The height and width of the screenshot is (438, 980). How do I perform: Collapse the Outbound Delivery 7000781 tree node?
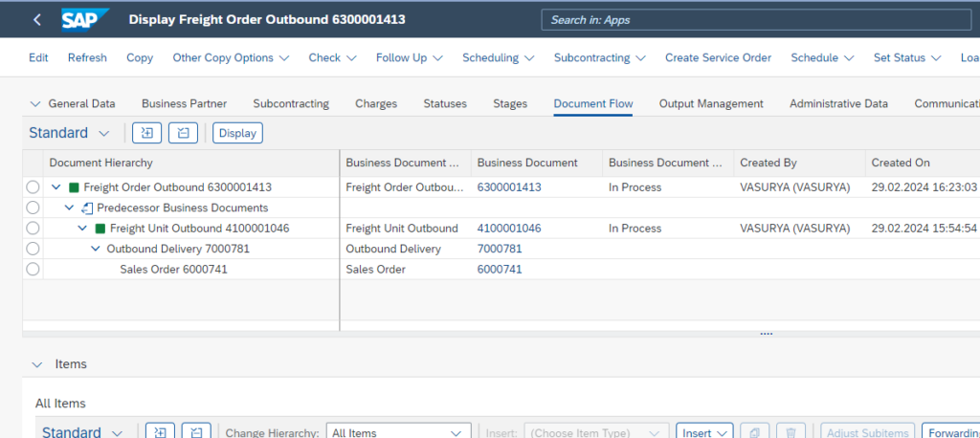tap(95, 249)
